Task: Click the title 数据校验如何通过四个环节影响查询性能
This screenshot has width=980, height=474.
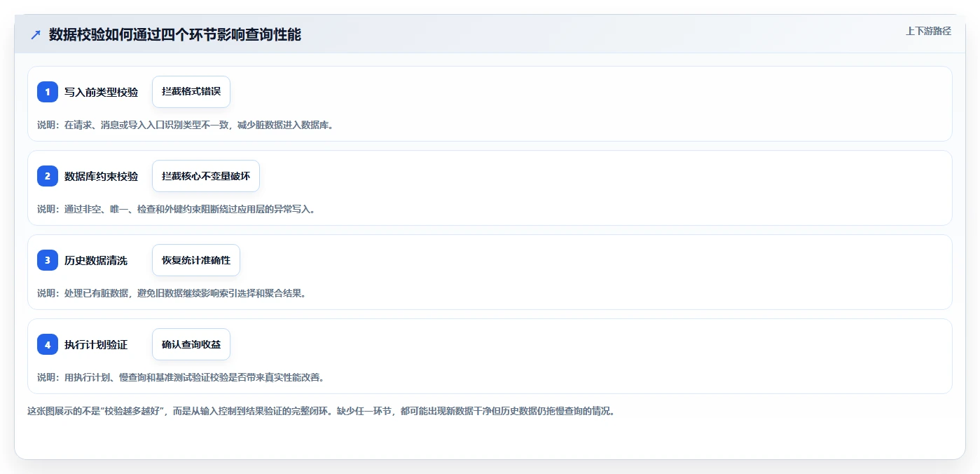Action: 175,34
